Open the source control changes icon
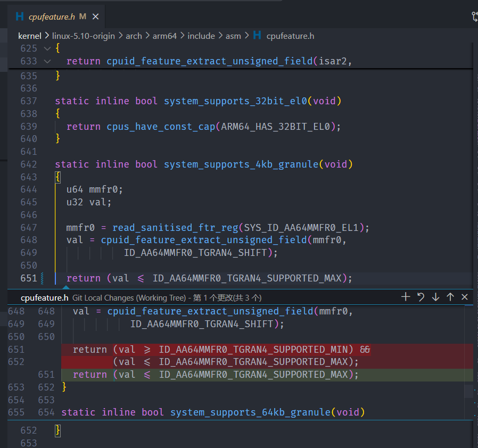This screenshot has width=478, height=448. point(474,16)
